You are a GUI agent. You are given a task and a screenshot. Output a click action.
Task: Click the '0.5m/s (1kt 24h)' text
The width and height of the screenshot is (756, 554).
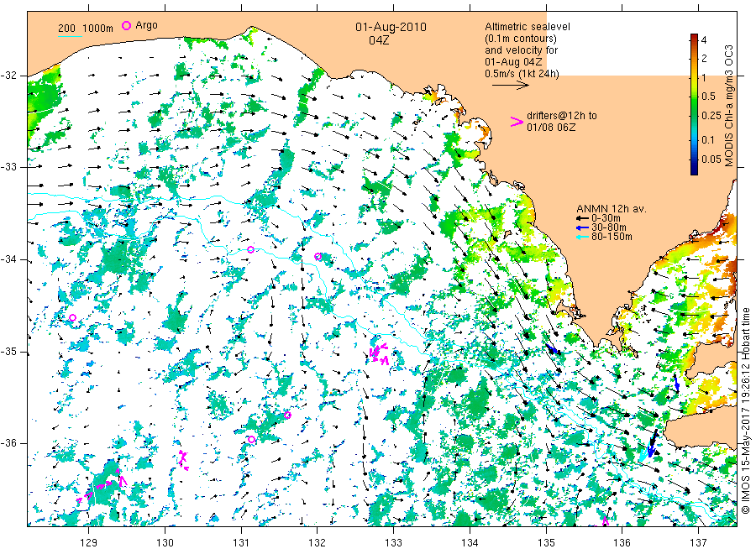click(522, 74)
